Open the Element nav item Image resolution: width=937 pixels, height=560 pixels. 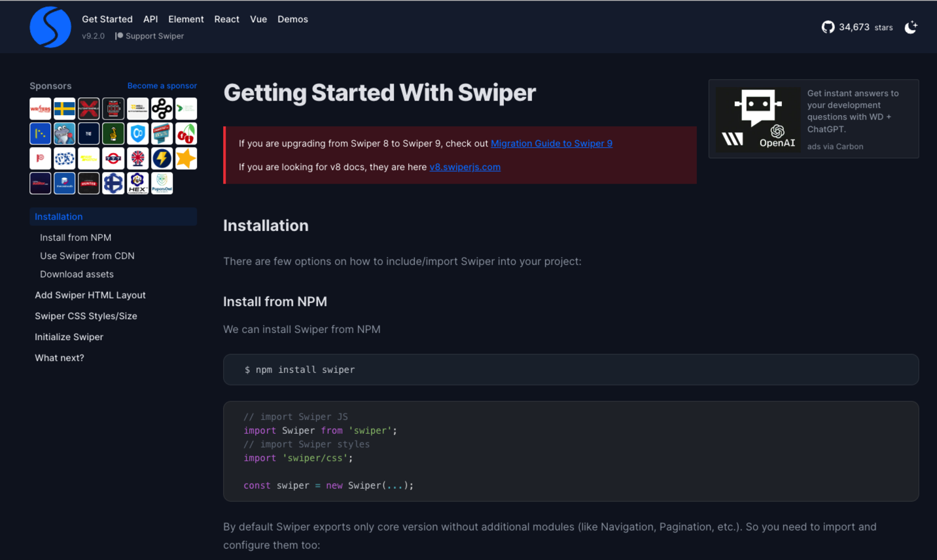pos(186,19)
